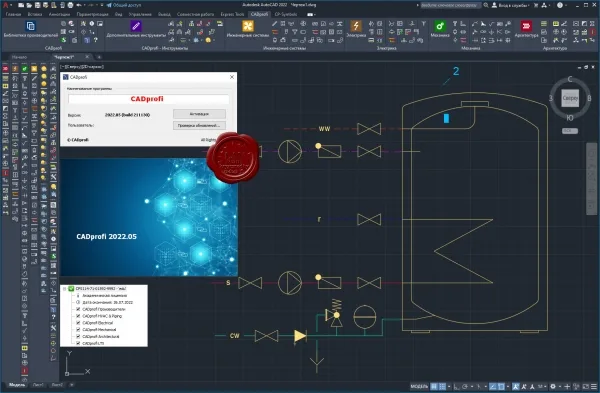Click the search magnifier in title bar
This screenshot has width=600, height=393.
pos(486,5)
